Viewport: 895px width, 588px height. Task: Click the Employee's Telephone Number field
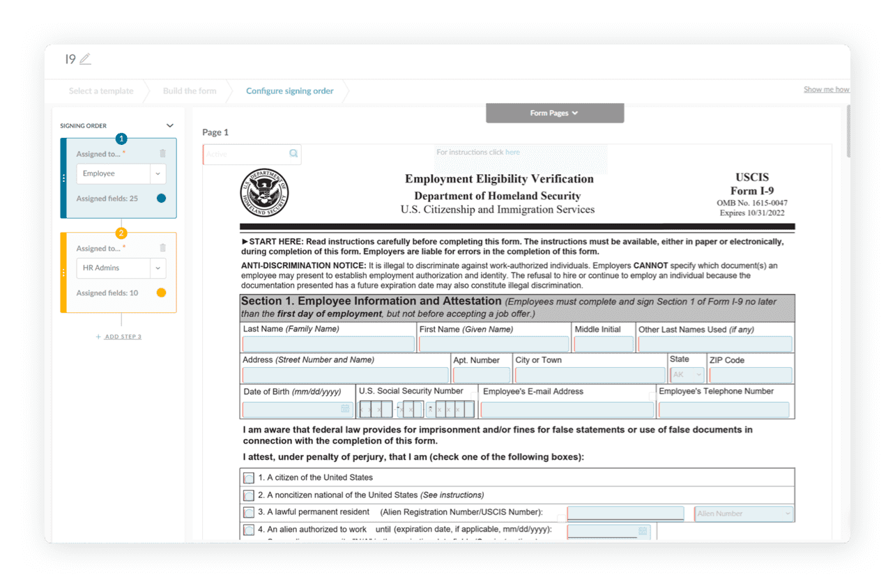pyautogui.click(x=724, y=410)
